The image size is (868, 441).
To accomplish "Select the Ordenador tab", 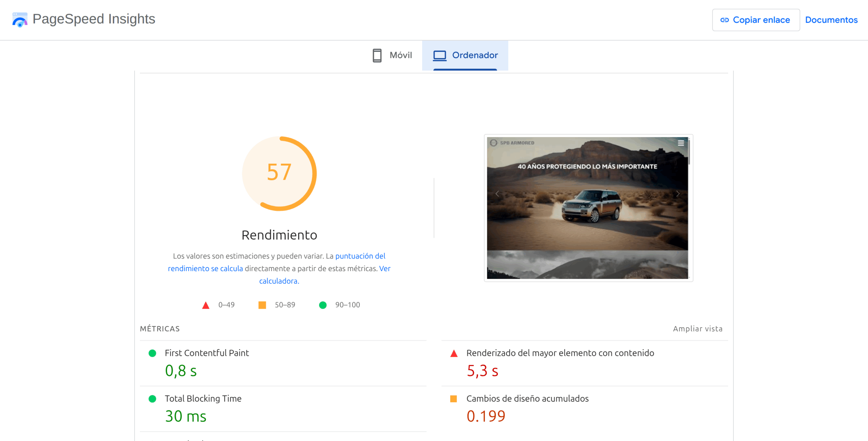I will point(465,55).
